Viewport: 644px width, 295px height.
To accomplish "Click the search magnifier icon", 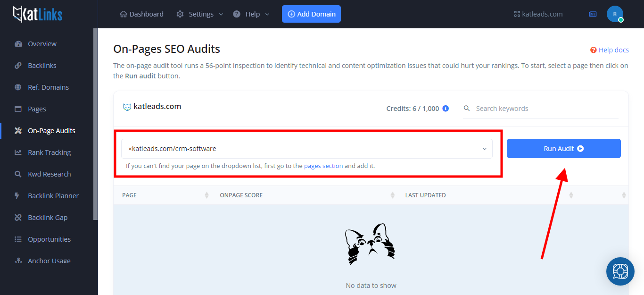I will (467, 109).
